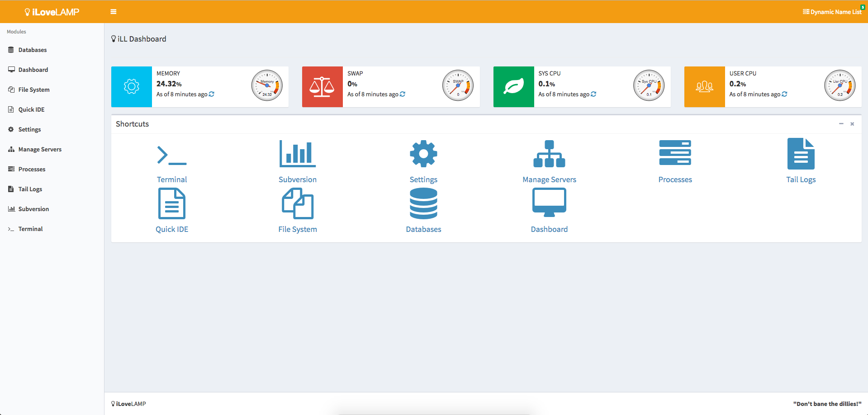Open the Tail Logs document shortcut icon
The height and width of the screenshot is (415, 868).
[801, 154]
